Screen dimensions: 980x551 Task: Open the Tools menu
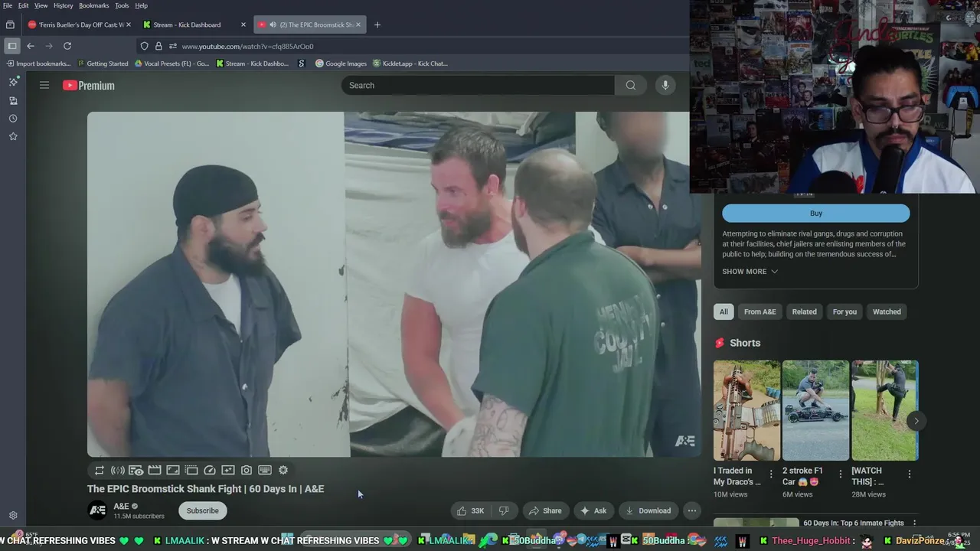point(122,5)
